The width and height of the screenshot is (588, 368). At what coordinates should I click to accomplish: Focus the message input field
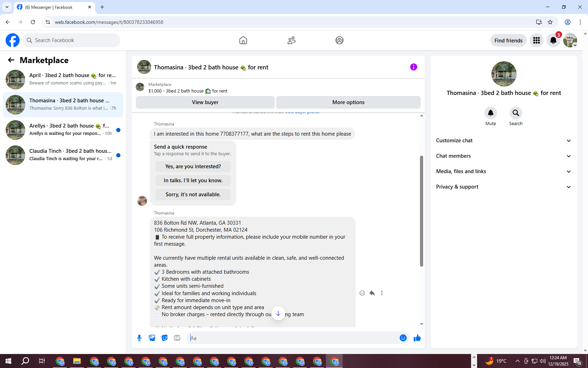(292, 338)
